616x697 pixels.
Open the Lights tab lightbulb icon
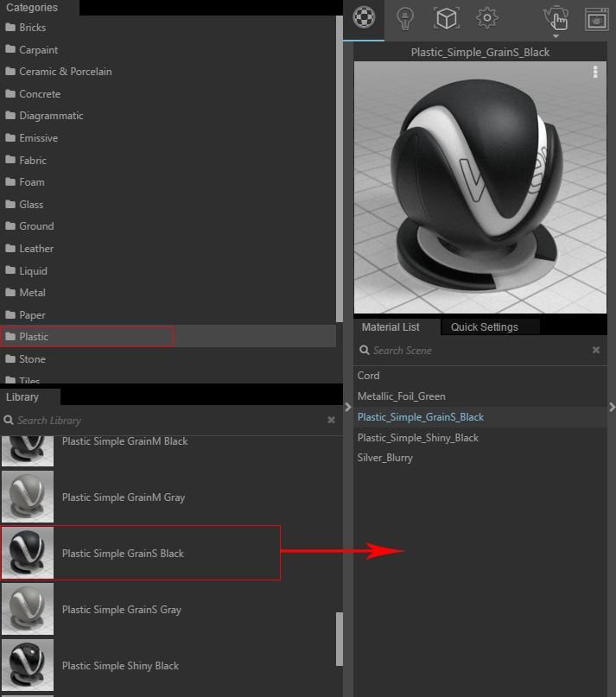pyautogui.click(x=404, y=19)
